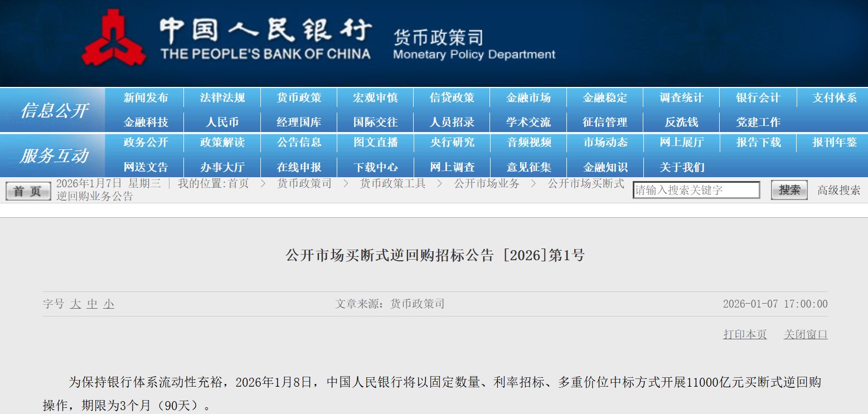Open 高级搜索 advanced search
This screenshot has height=414, width=868.
(x=838, y=190)
